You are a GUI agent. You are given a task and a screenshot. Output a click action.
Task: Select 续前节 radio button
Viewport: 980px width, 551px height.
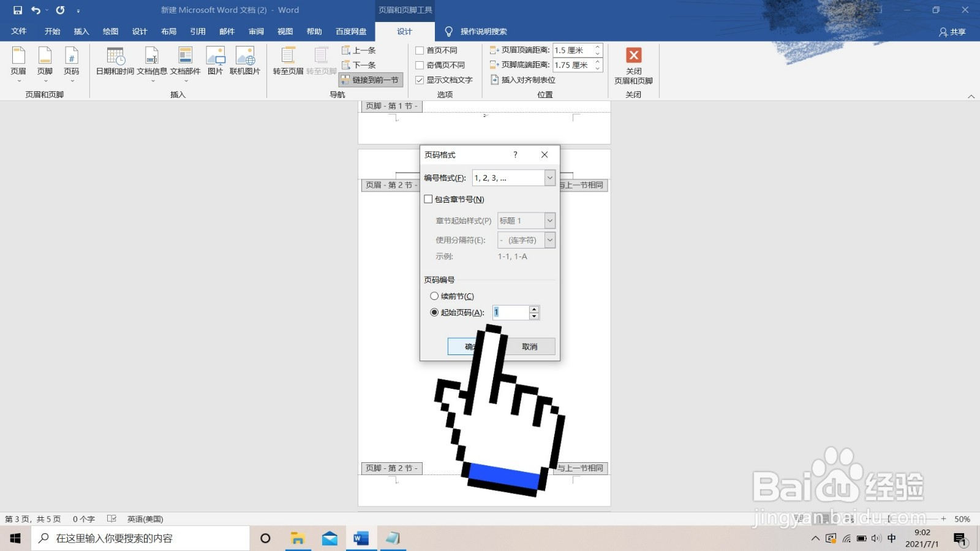coord(434,296)
